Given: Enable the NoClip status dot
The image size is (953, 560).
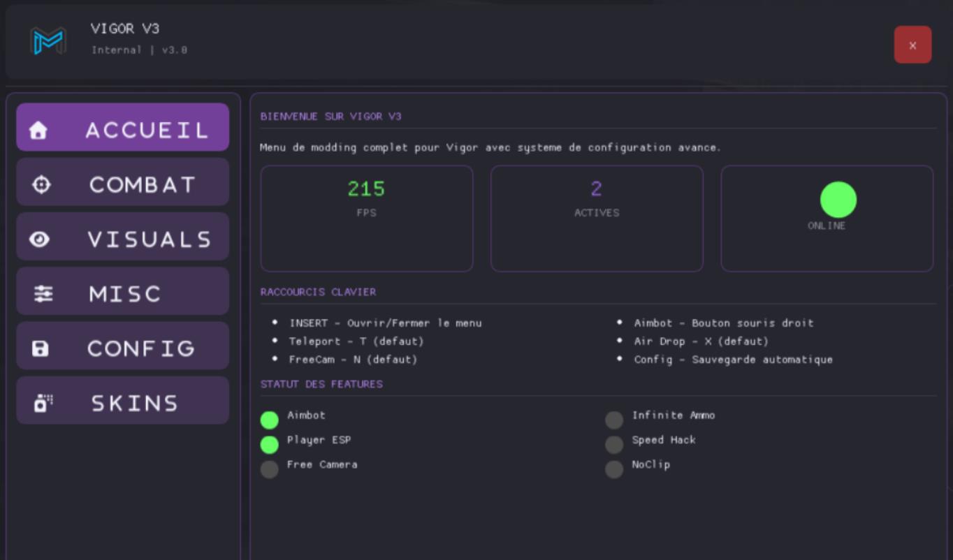Looking at the screenshot, I should [614, 469].
